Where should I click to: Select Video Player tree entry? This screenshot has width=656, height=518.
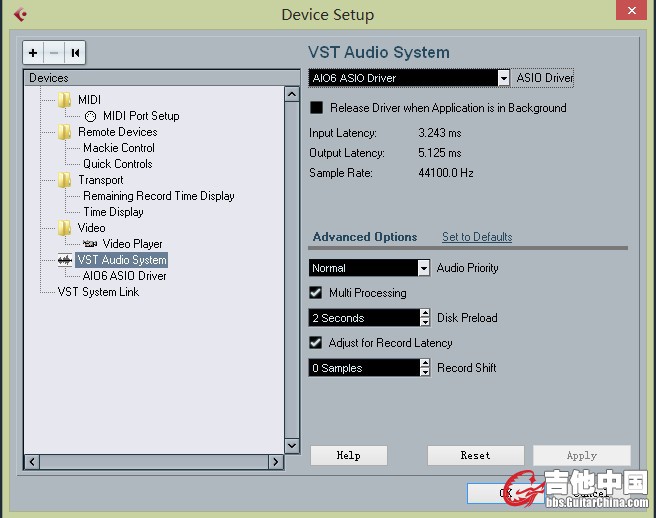click(133, 244)
